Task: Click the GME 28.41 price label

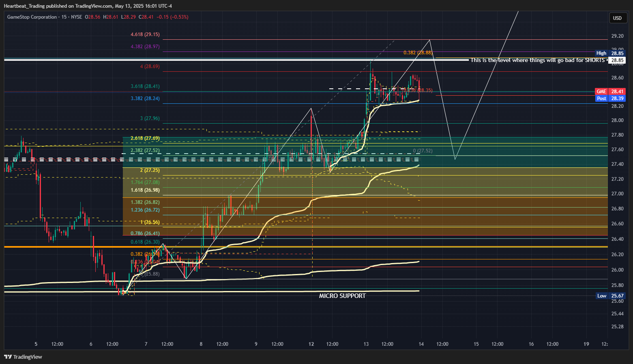Action: pos(610,92)
